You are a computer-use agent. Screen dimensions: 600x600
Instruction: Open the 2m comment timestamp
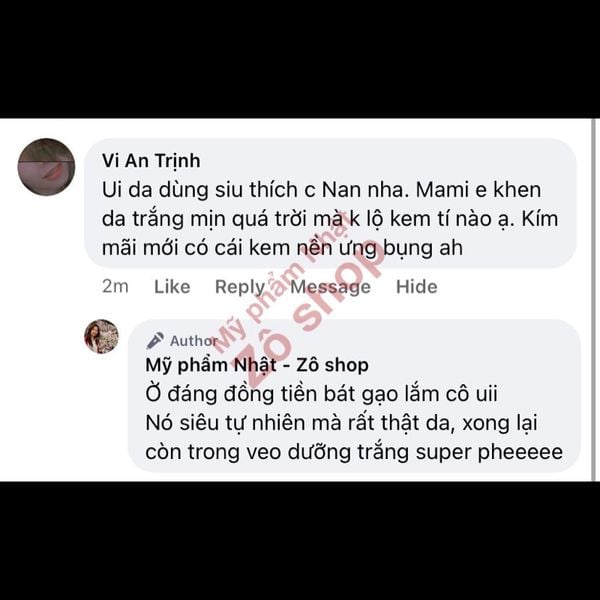click(x=115, y=287)
